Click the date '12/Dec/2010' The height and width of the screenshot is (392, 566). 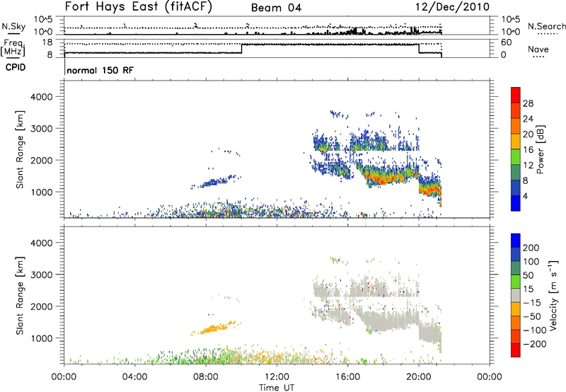452,7
